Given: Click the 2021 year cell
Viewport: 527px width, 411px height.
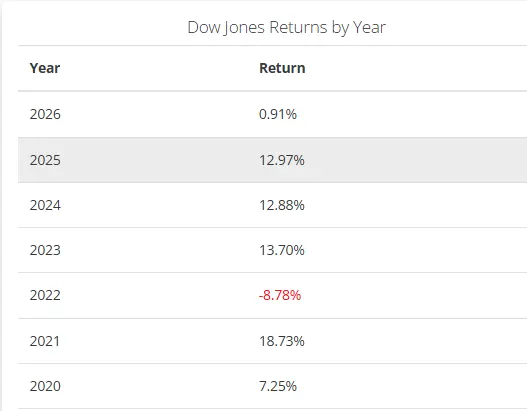Looking at the screenshot, I should pos(45,341).
